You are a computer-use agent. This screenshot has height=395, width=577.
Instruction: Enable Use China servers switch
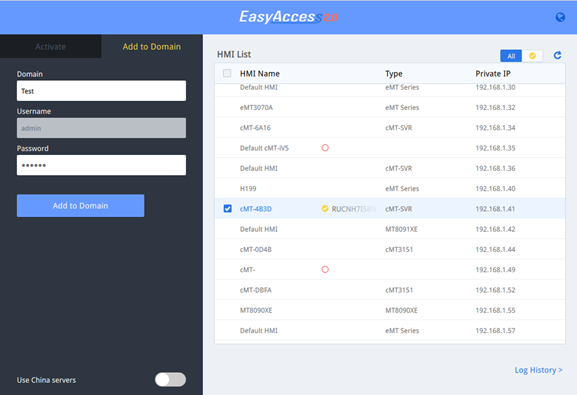click(x=170, y=380)
